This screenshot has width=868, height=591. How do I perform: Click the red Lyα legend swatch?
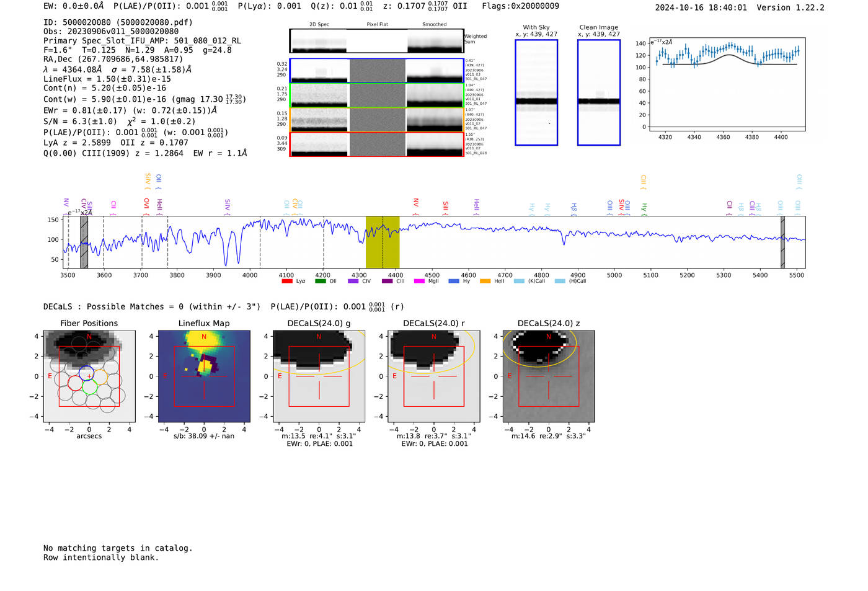(x=286, y=282)
